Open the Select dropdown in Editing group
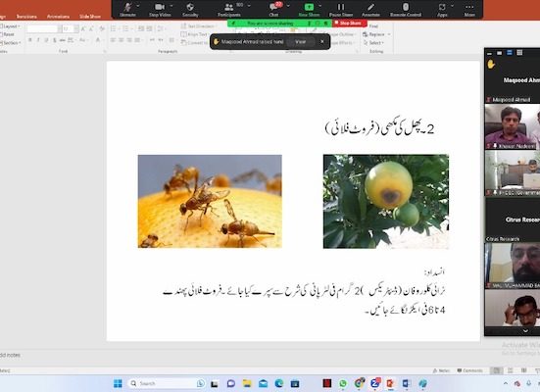Viewport: 540px width, 392px height. pyautogui.click(x=373, y=43)
